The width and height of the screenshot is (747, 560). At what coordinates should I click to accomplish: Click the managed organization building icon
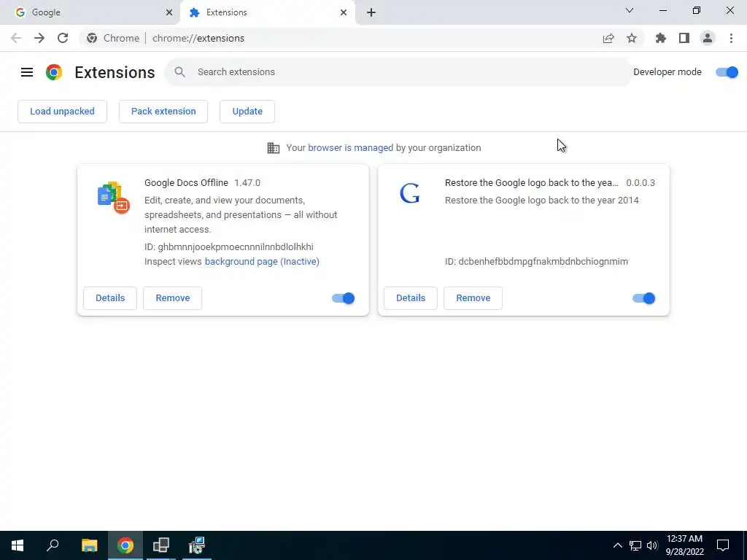[274, 147]
